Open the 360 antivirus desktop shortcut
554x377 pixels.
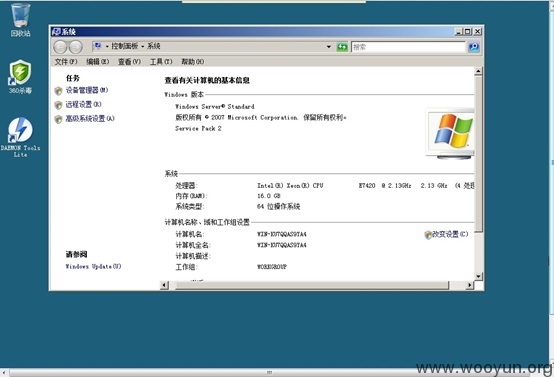click(20, 76)
